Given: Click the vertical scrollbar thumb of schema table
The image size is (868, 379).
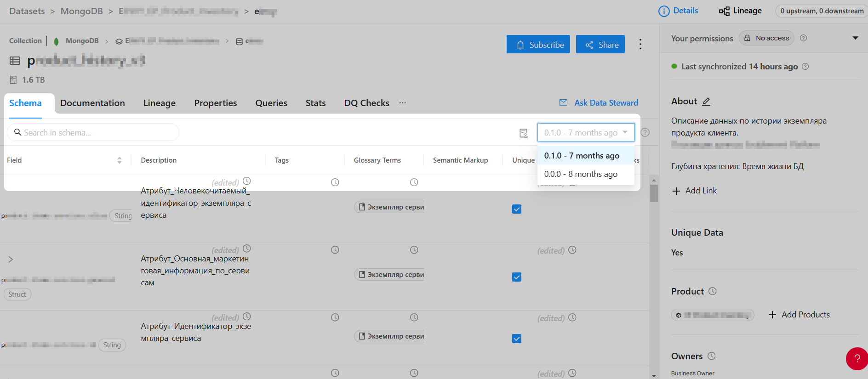Looking at the screenshot, I should (654, 193).
